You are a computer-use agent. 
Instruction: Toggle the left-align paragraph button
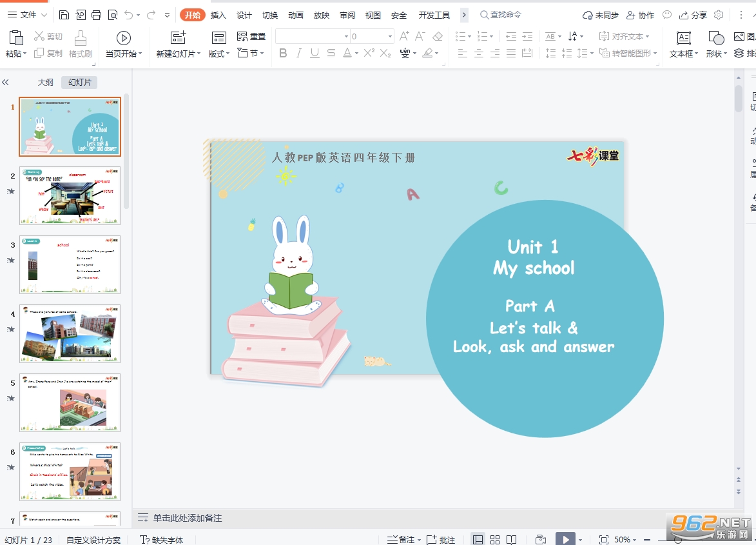(462, 53)
